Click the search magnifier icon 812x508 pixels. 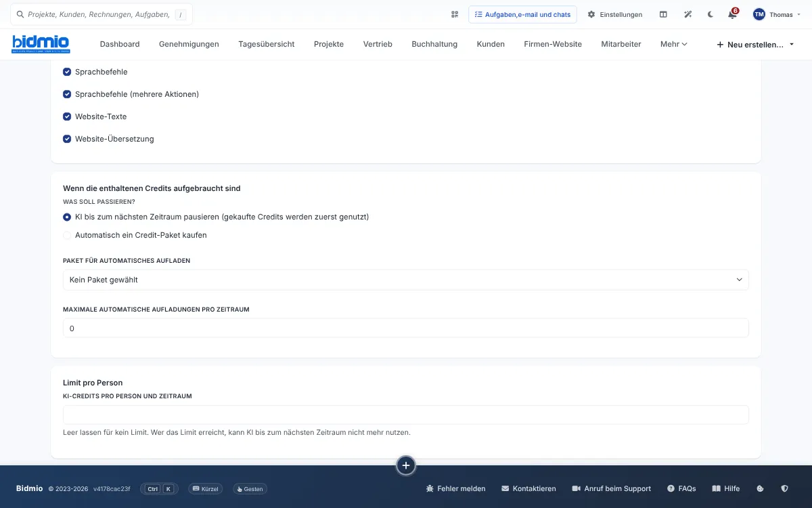[x=20, y=14]
